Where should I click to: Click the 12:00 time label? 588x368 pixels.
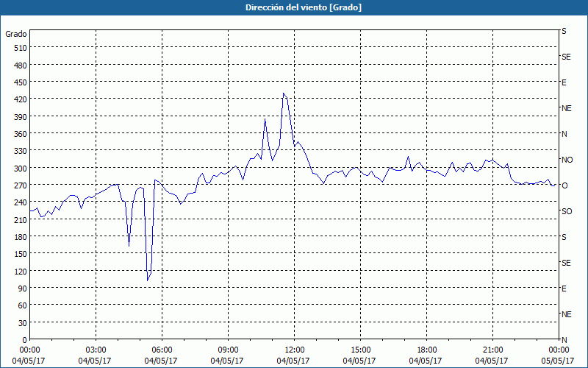click(295, 350)
